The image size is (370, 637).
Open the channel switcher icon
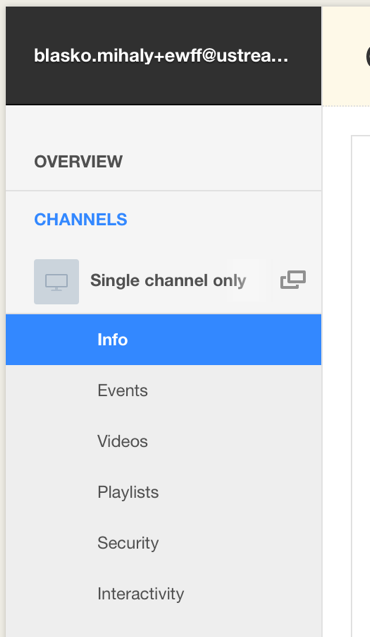[x=293, y=280]
